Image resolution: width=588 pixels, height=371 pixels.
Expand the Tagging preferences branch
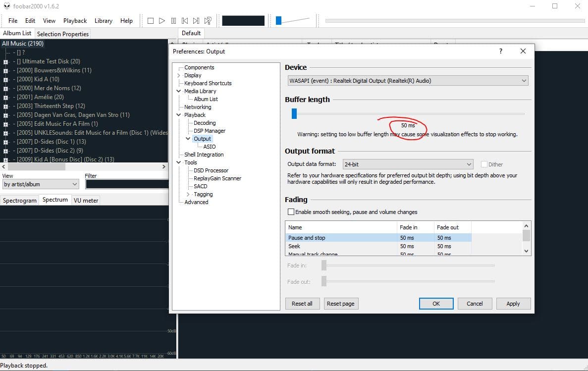(188, 194)
